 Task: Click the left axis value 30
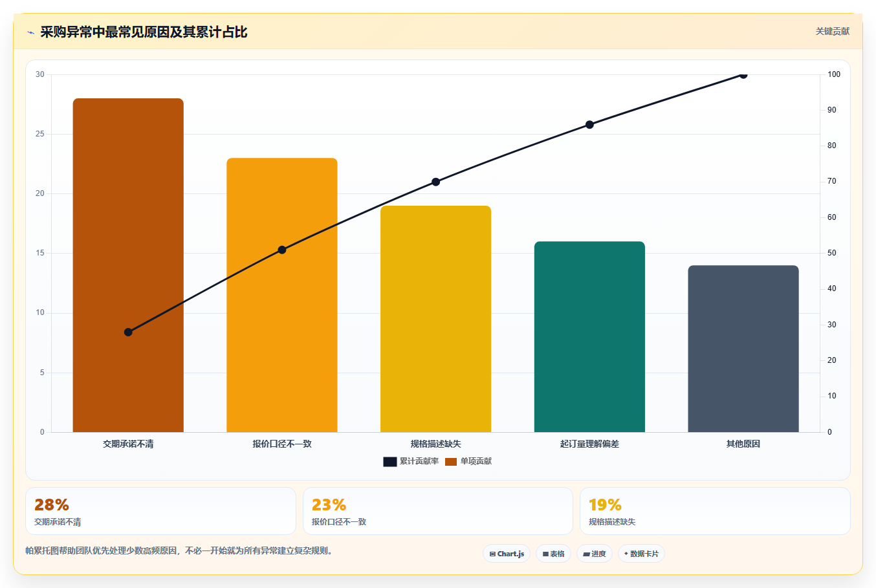40,74
